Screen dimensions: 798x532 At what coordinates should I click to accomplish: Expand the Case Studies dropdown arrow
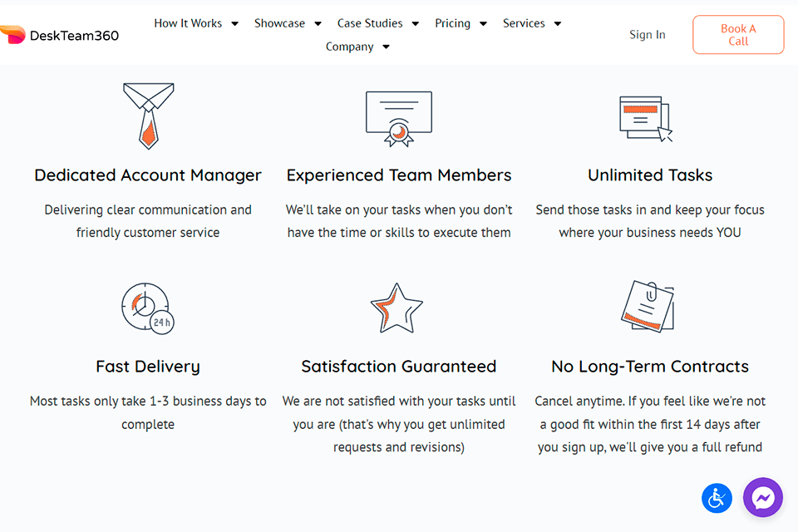click(416, 23)
